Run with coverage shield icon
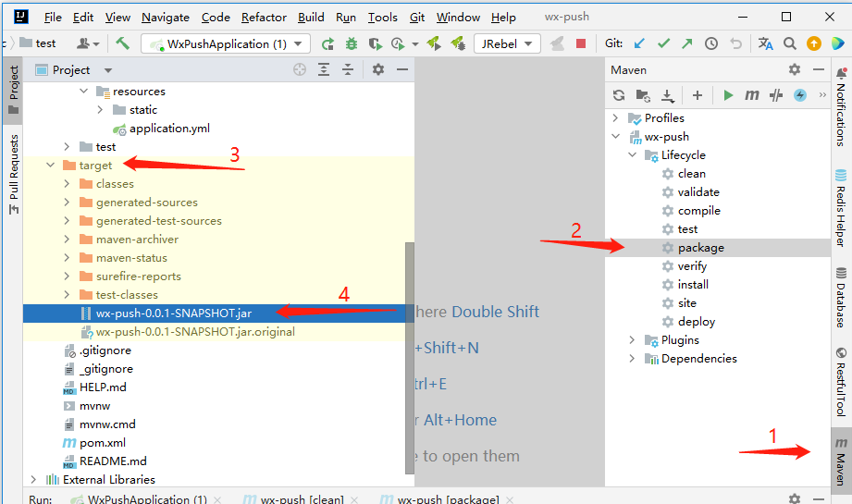Screen dimensions: 852x504 pyautogui.click(x=375, y=44)
